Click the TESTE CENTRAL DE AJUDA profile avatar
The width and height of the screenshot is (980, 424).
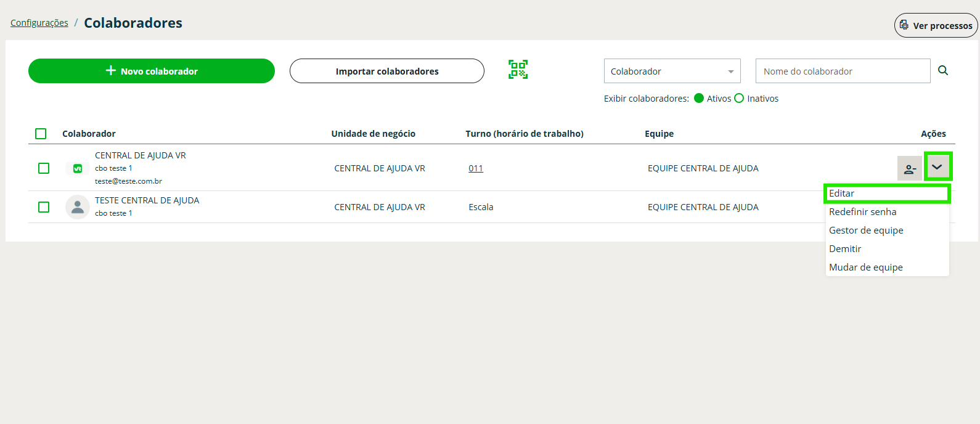tap(78, 207)
